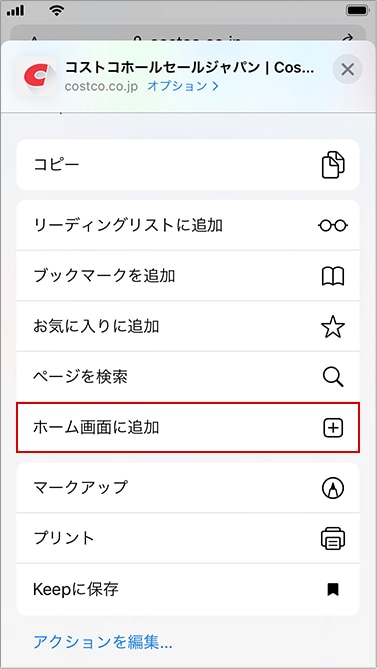Tap the Costco site logo thumbnail
The width and height of the screenshot is (377, 669).
coord(37,75)
